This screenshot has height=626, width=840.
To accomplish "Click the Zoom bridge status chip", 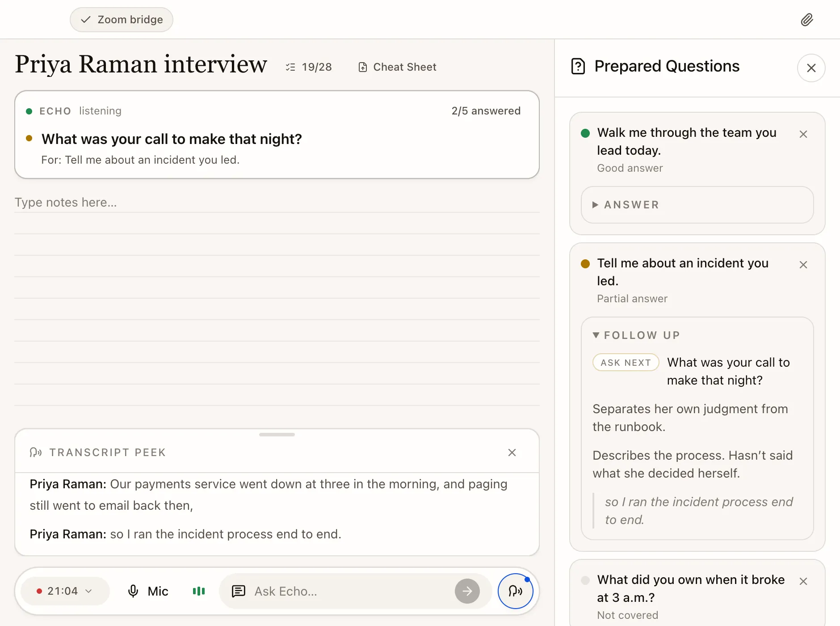I will pyautogui.click(x=122, y=20).
